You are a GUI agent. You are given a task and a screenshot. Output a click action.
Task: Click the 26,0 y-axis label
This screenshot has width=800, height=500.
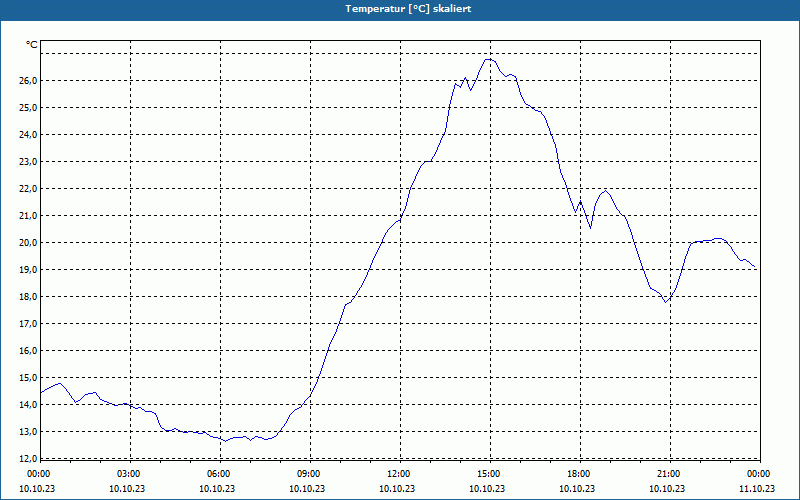click(28, 81)
